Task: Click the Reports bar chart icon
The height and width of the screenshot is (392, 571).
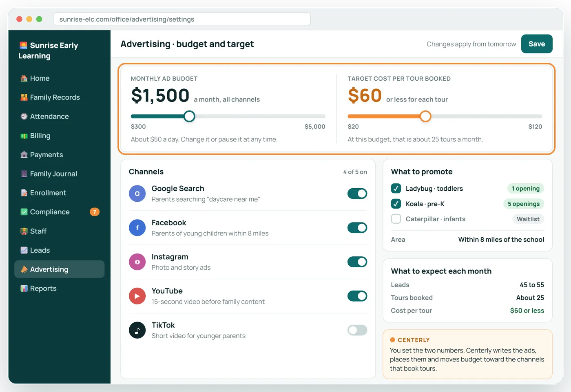Action: pyautogui.click(x=24, y=288)
